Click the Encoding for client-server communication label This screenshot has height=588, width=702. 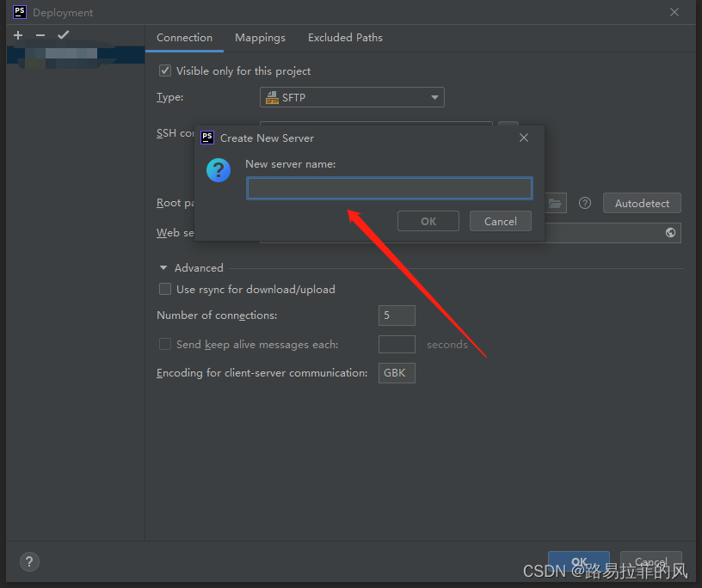(x=262, y=373)
